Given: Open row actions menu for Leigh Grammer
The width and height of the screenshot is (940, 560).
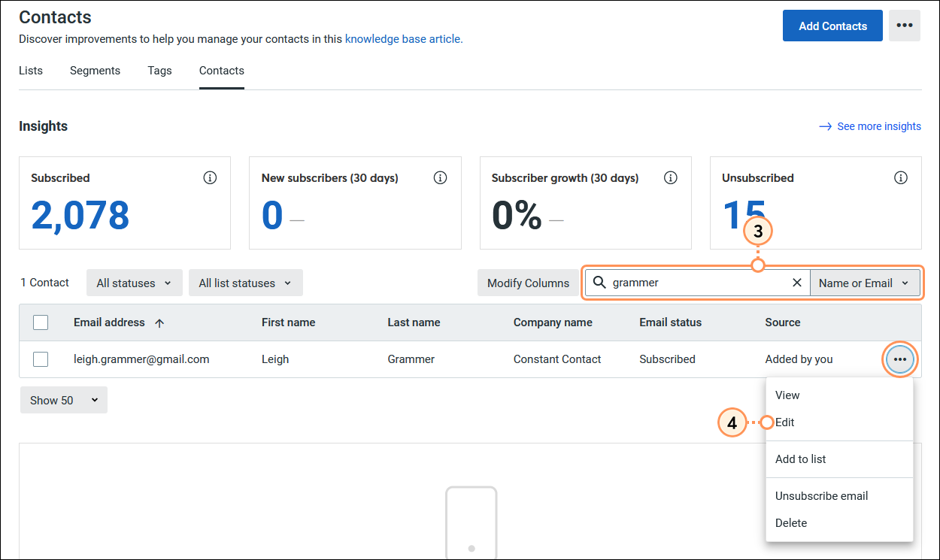Looking at the screenshot, I should [x=900, y=359].
